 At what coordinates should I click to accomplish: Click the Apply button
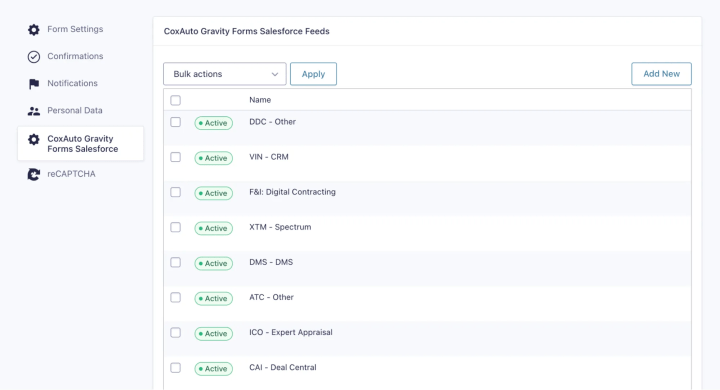(x=313, y=74)
